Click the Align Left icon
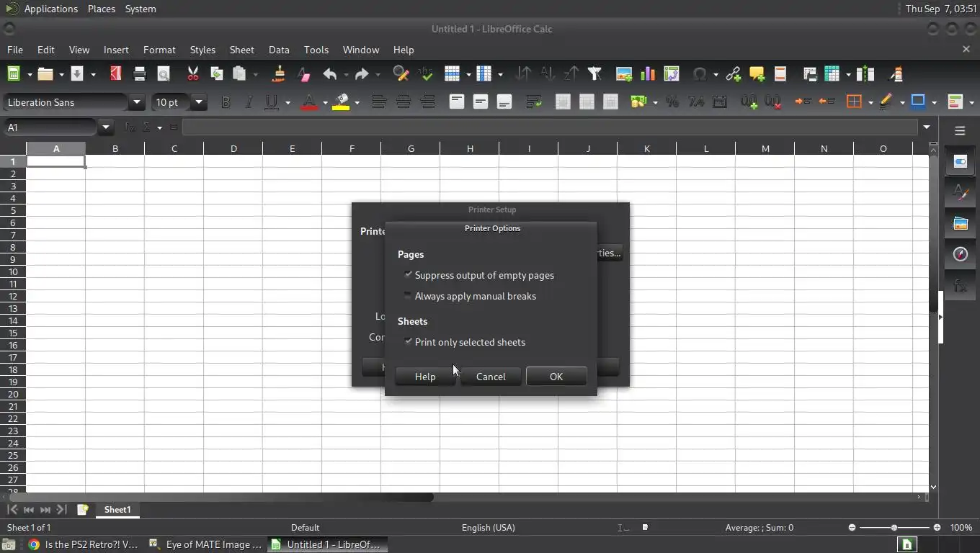This screenshot has width=980, height=553. [379, 102]
